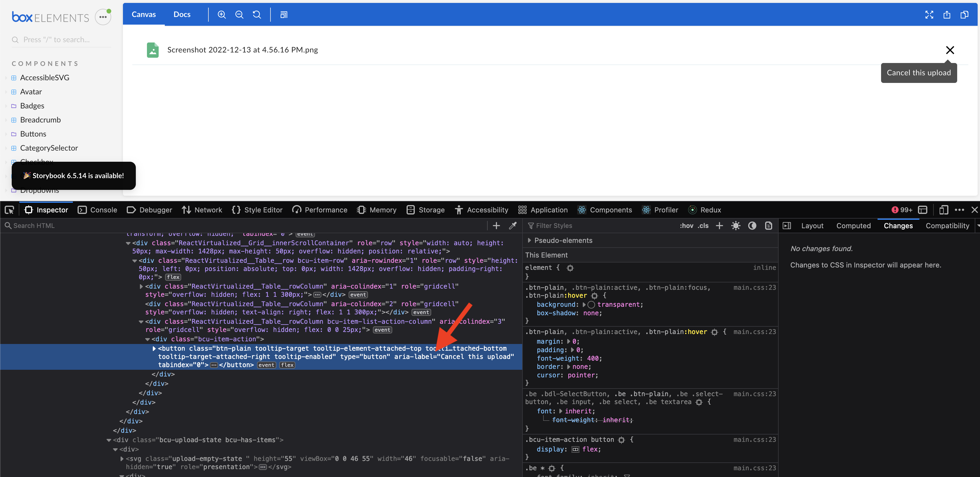Zoom in on the canvas
This screenshot has height=477, width=980.
[x=222, y=14]
